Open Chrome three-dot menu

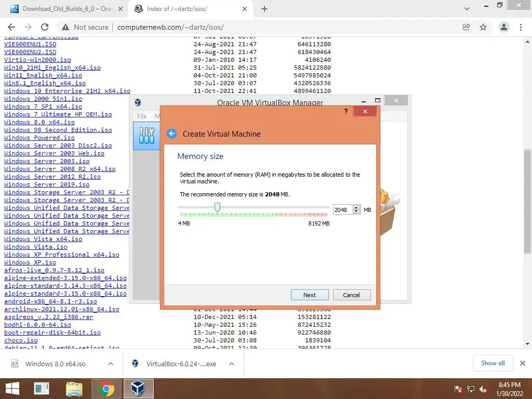tap(521, 27)
